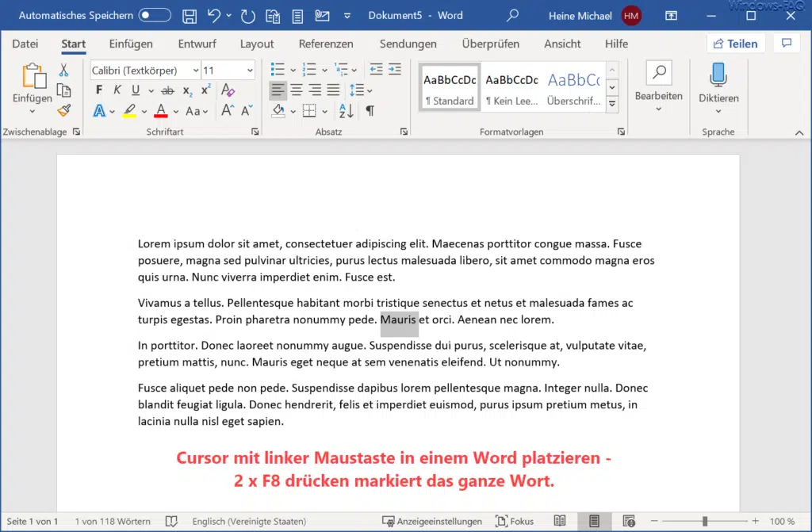Open word count via 118 Wörtern

coord(113,521)
